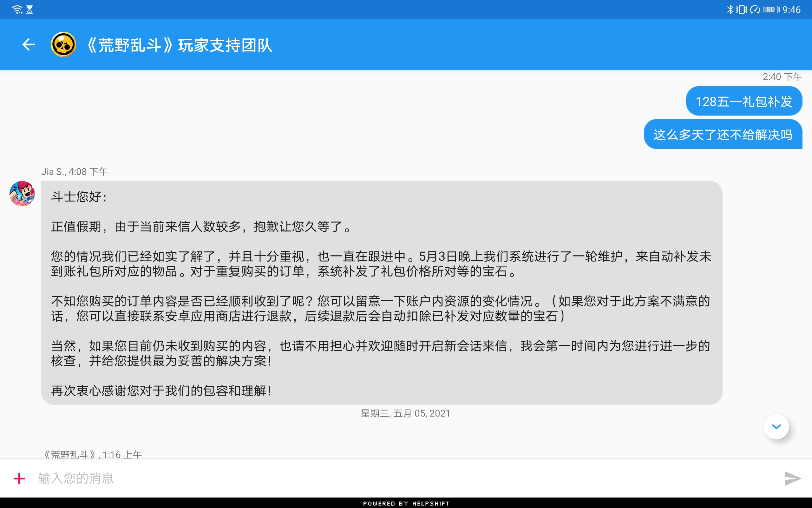Image resolution: width=812 pixels, height=508 pixels.
Task: Tap the Bluetooth status icon
Action: coord(730,10)
